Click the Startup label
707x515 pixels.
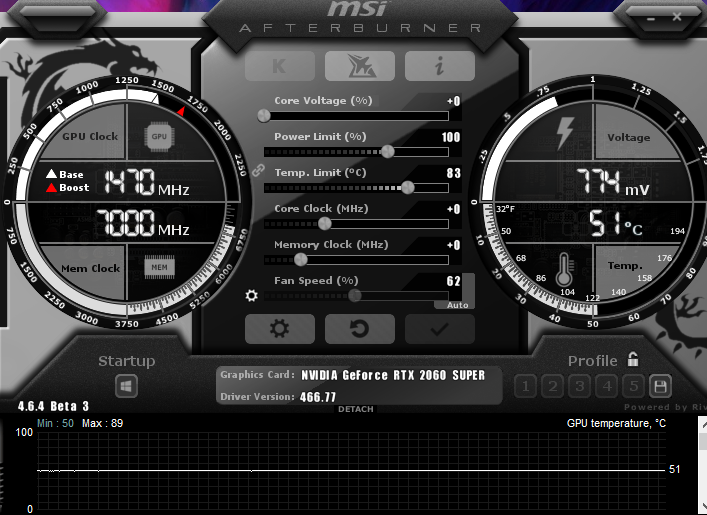pos(127,361)
